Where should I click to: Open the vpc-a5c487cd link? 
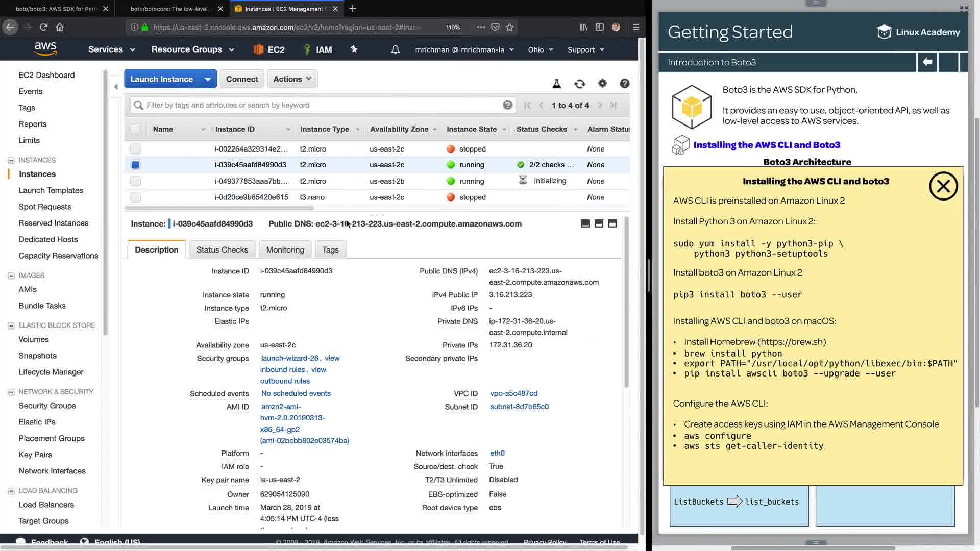pos(513,393)
